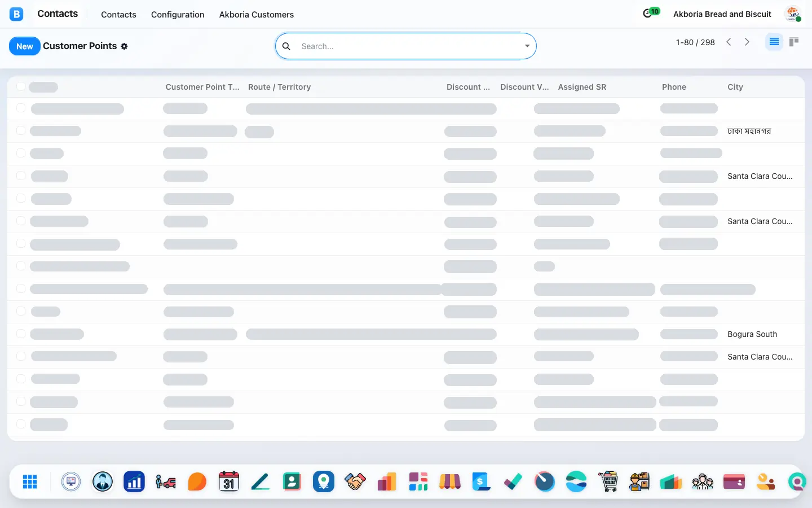Viewport: 812px width, 508px height.
Task: Open the blue dollar invoice app
Action: pyautogui.click(x=482, y=481)
